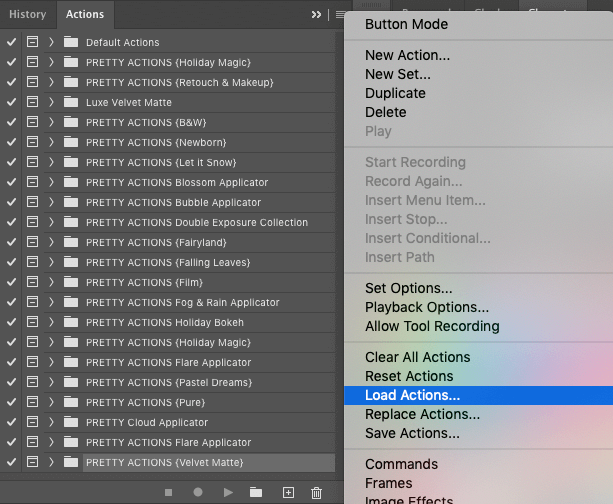Screen dimensions: 613x504
Task: Click the Begin recording circle icon
Action: (x=198, y=492)
